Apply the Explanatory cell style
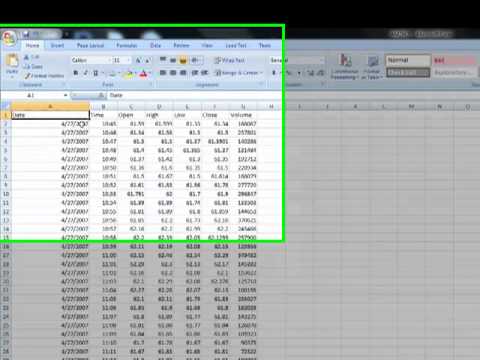This screenshot has height=360, width=480. (455, 72)
